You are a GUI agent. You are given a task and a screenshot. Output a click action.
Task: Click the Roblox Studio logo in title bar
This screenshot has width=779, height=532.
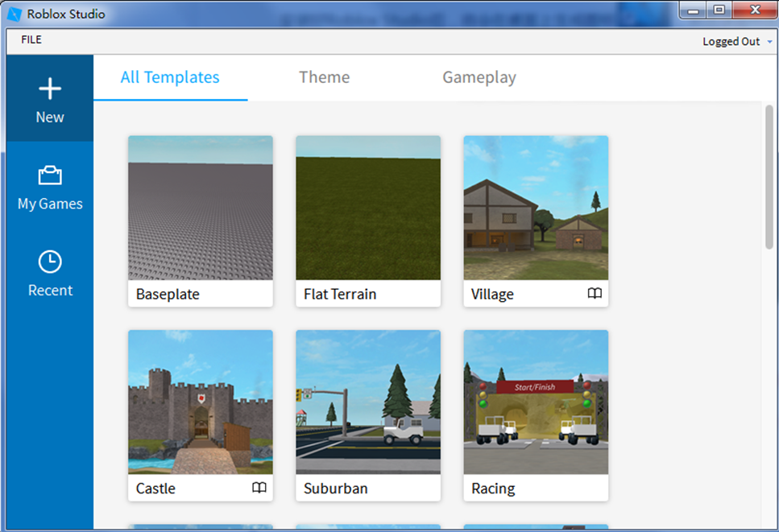point(15,14)
